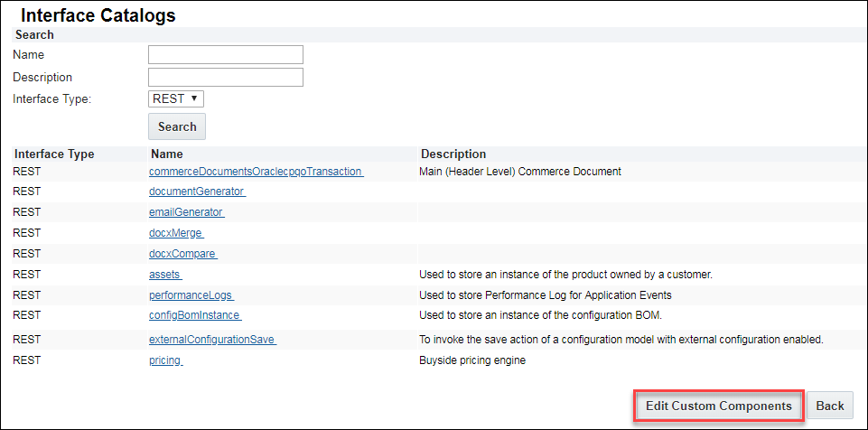Image resolution: width=868 pixels, height=430 pixels.
Task: Click the configBomInstance link
Action: 195,314
